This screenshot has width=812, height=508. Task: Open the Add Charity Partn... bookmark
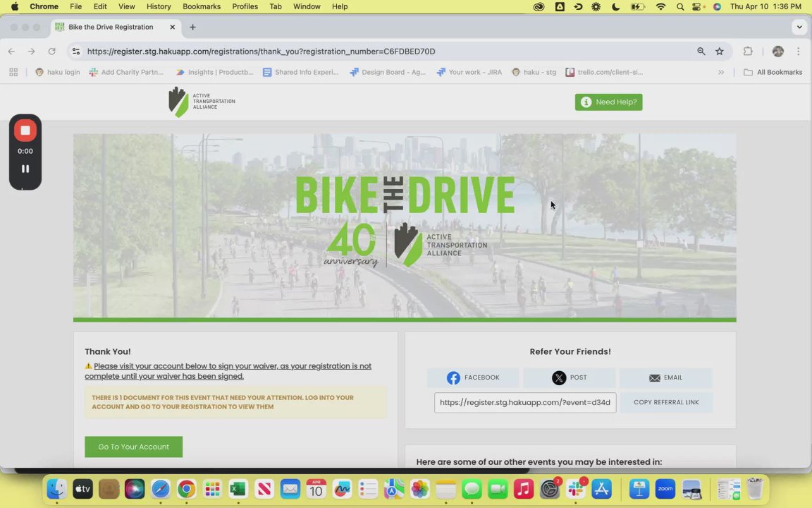pos(126,72)
